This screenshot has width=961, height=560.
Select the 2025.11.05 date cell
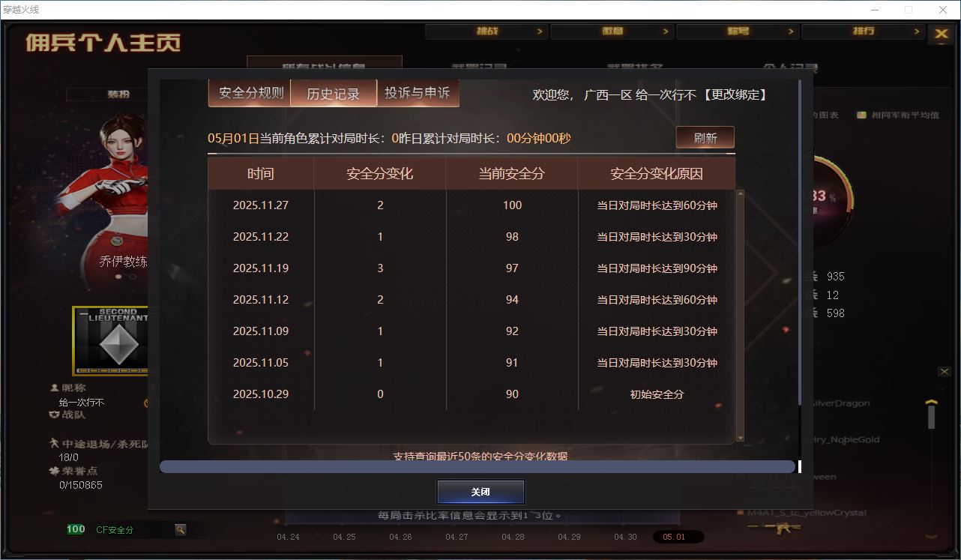pyautogui.click(x=261, y=363)
